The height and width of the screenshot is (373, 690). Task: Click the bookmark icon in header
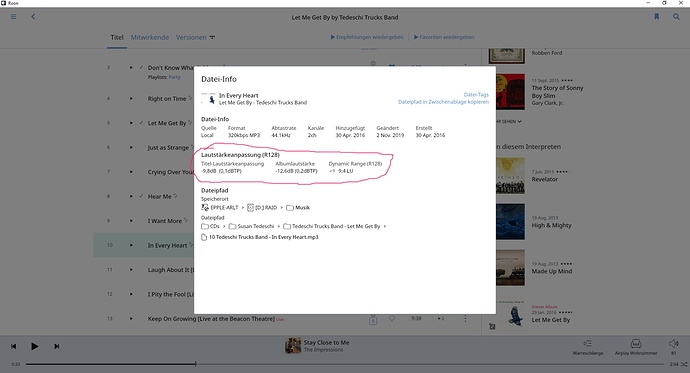point(657,17)
